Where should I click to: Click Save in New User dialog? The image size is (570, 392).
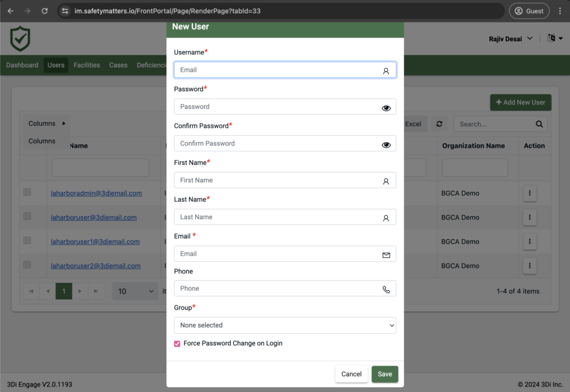click(385, 374)
